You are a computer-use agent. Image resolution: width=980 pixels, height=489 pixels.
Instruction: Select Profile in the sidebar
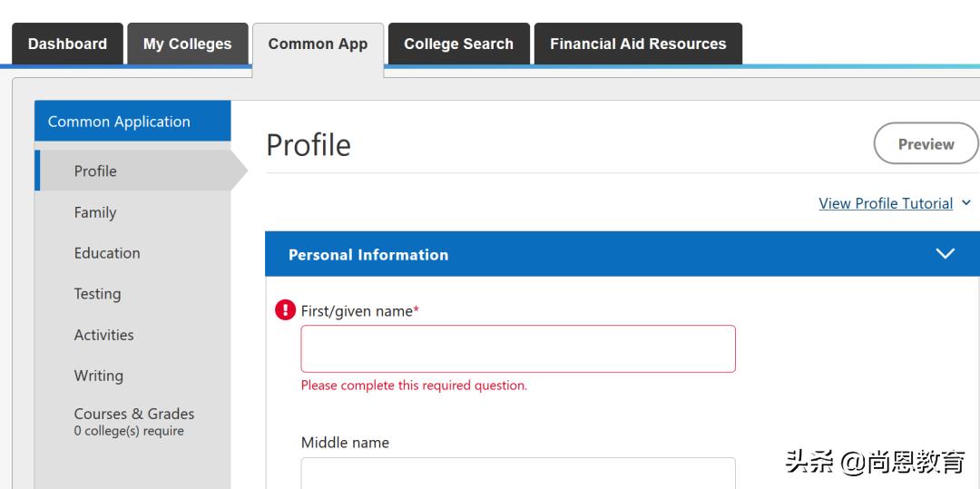click(95, 171)
